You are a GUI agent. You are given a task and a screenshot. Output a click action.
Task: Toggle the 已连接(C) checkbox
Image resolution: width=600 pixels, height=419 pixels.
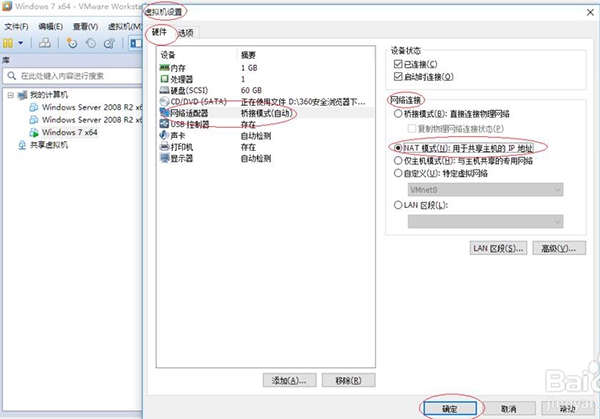click(x=398, y=64)
